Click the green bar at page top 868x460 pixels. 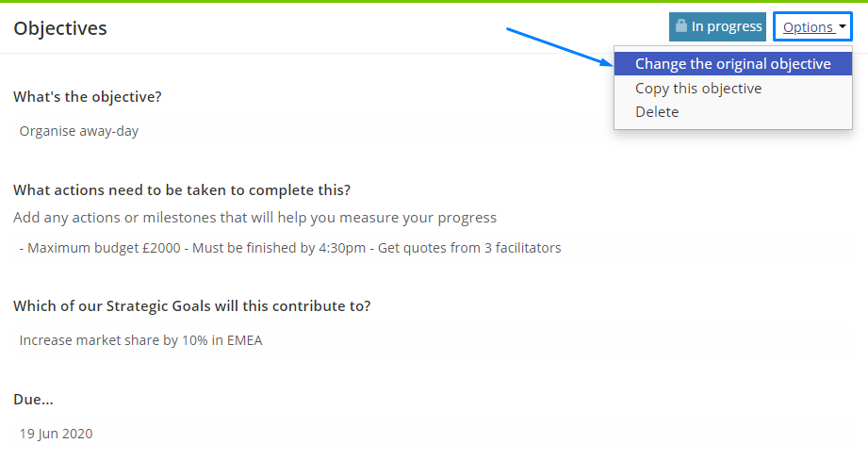(434, 1)
